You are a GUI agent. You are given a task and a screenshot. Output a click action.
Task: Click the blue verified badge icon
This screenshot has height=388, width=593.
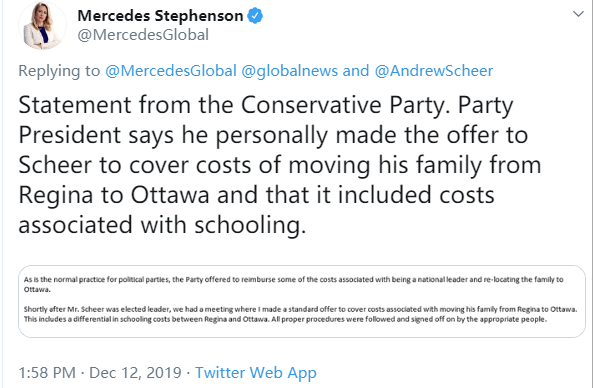255,16
